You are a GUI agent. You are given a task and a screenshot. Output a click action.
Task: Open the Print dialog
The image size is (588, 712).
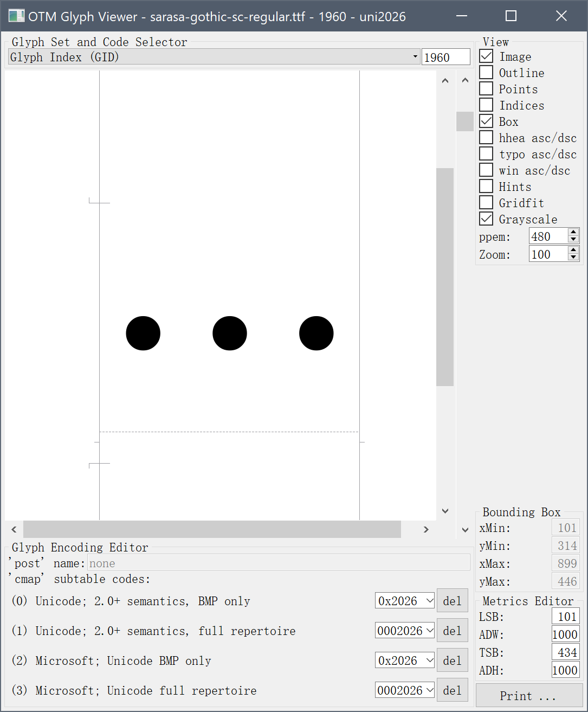pyautogui.click(x=529, y=696)
